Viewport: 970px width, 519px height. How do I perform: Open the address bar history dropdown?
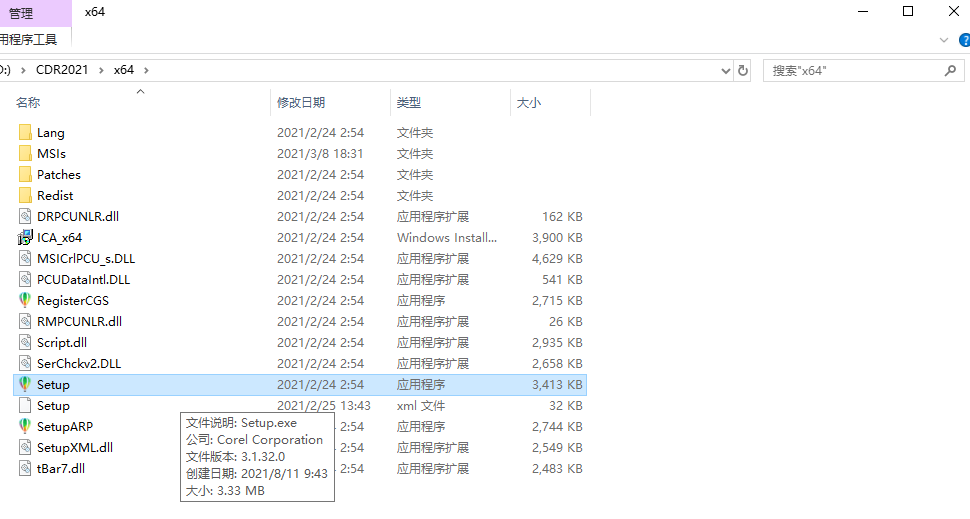(726, 71)
